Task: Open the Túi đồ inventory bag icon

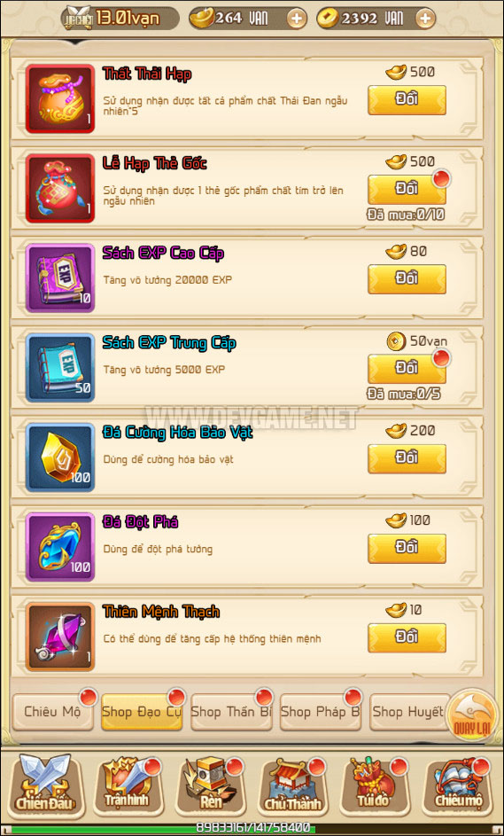Action: point(375,785)
